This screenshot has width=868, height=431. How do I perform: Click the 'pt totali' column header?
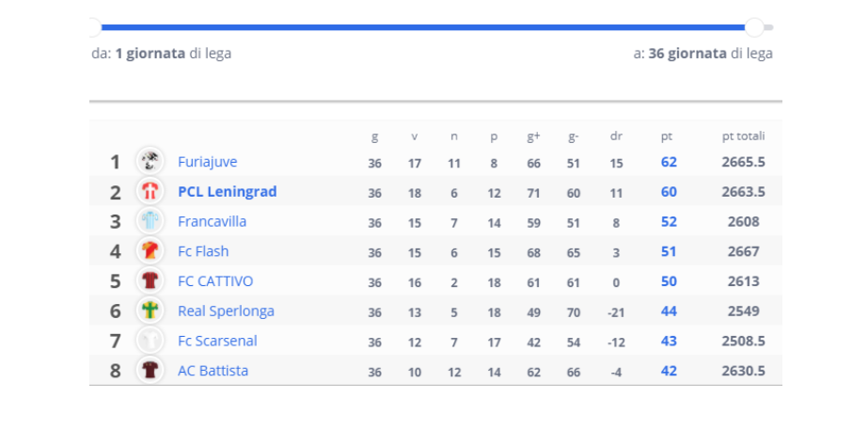(744, 136)
